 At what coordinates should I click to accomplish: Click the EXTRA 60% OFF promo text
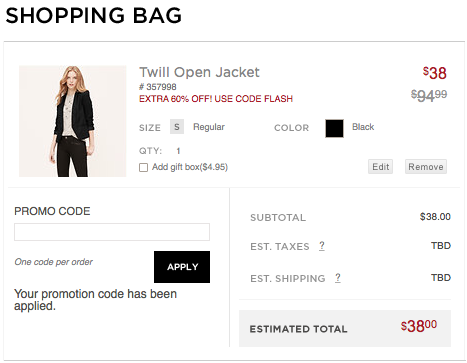click(x=216, y=99)
